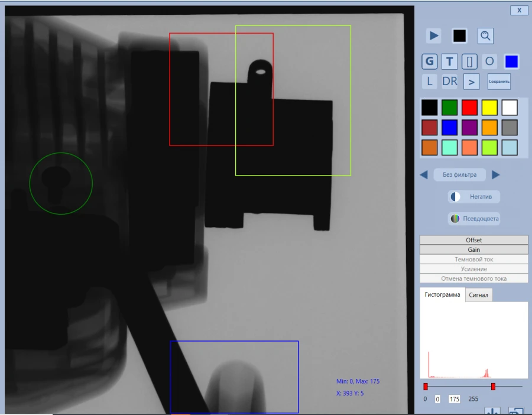Switch to the Гистограмма tab
The width and height of the screenshot is (532, 415).
click(441, 294)
